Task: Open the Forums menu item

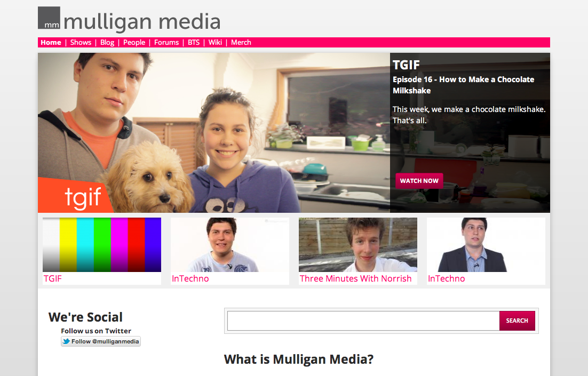Action: 166,42
